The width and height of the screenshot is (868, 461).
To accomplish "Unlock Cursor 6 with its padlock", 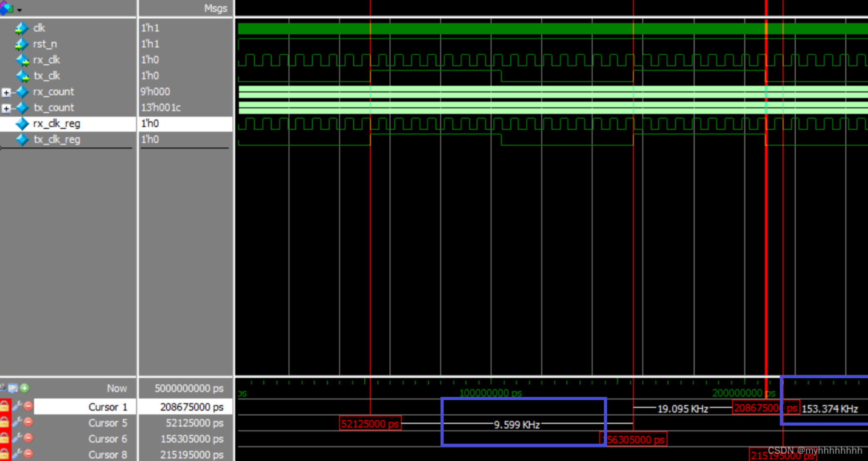I will 5,438.
